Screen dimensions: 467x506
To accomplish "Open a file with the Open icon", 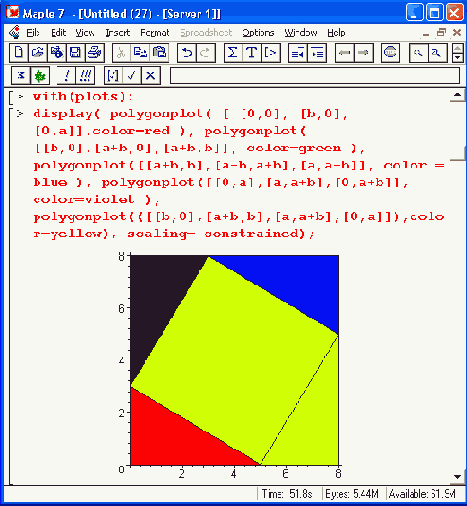I will (x=38, y=53).
